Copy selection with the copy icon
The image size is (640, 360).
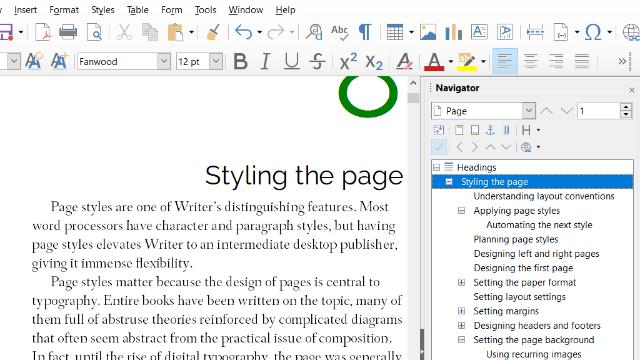(x=150, y=32)
